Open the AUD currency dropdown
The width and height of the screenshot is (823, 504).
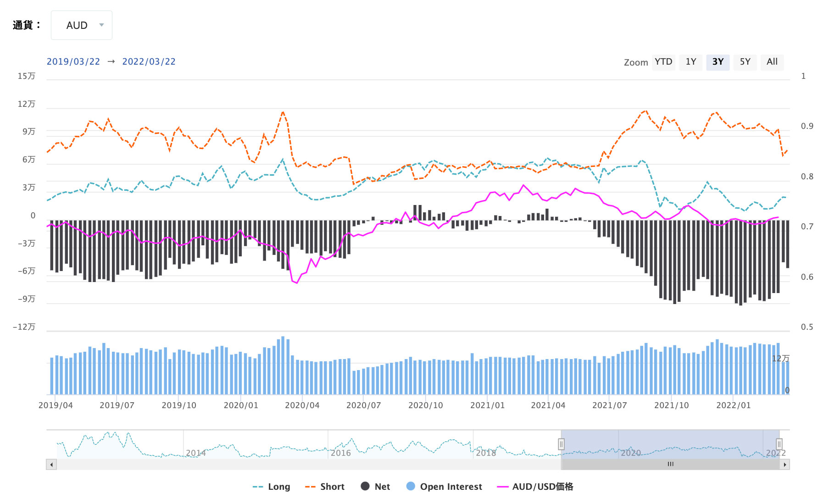[x=81, y=25]
